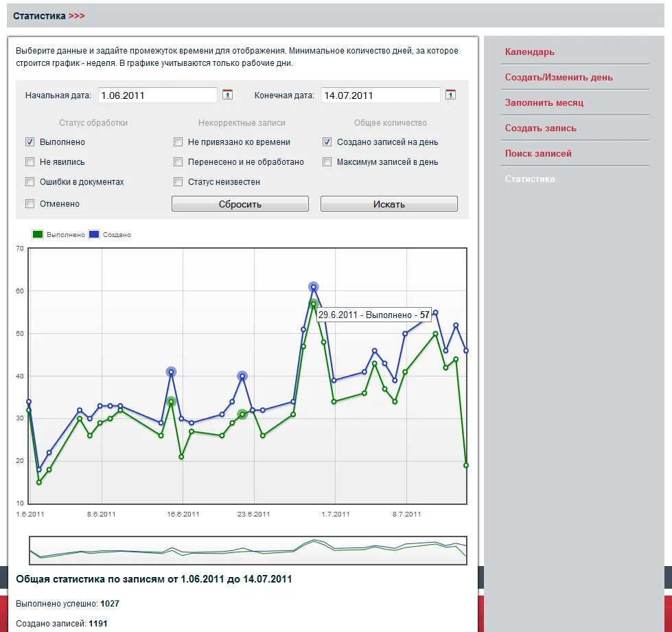Toggle Статус неизвестен checkbox

[x=178, y=182]
